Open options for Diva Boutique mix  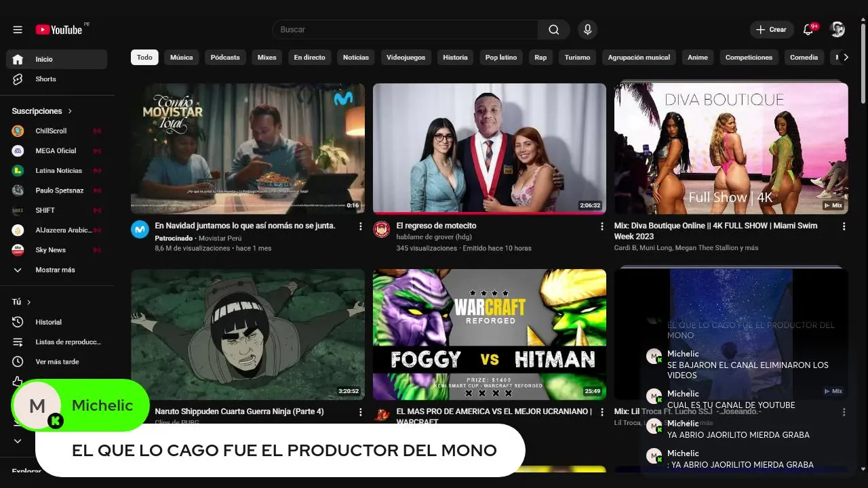coord(844,226)
